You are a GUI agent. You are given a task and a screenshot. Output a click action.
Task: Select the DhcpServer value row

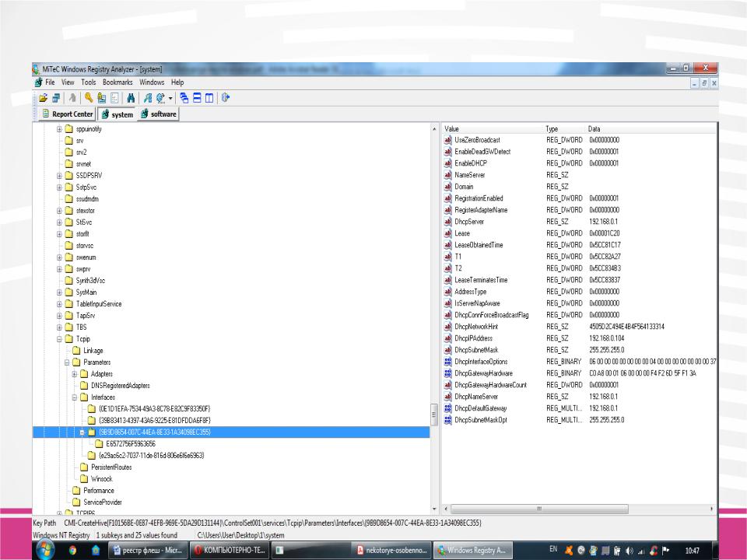tap(579, 222)
